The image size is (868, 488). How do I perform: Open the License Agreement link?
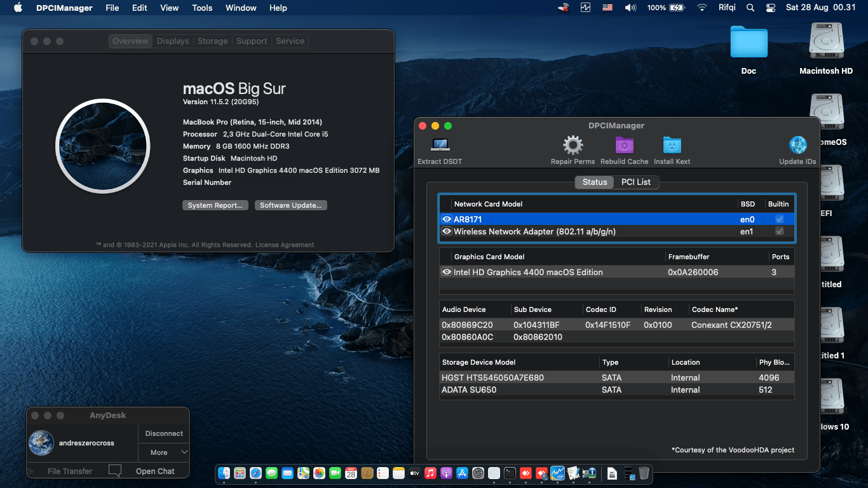pyautogui.click(x=284, y=245)
